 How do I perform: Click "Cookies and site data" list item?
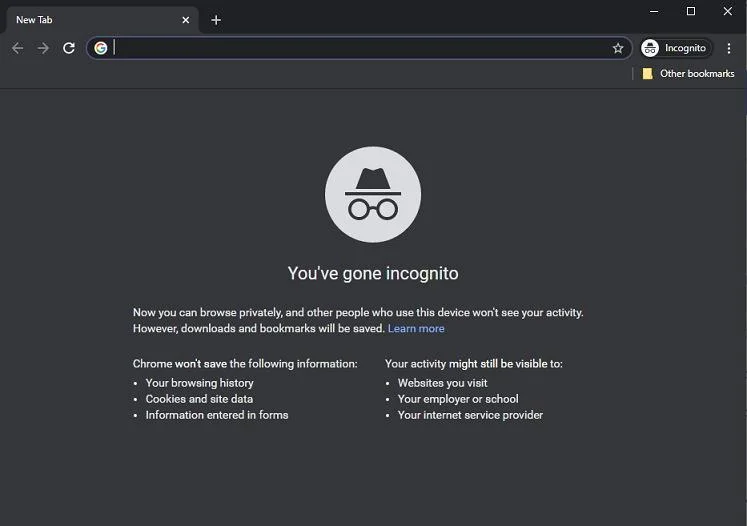pos(199,399)
